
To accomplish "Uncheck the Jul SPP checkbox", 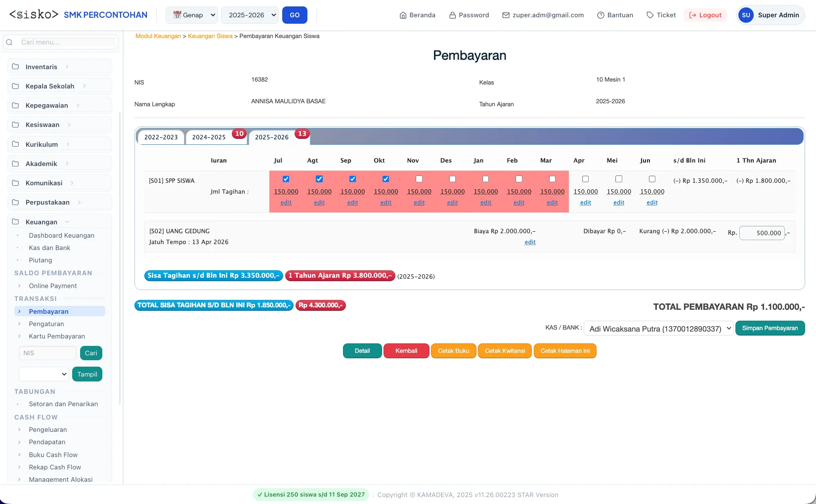I will click(x=286, y=179).
